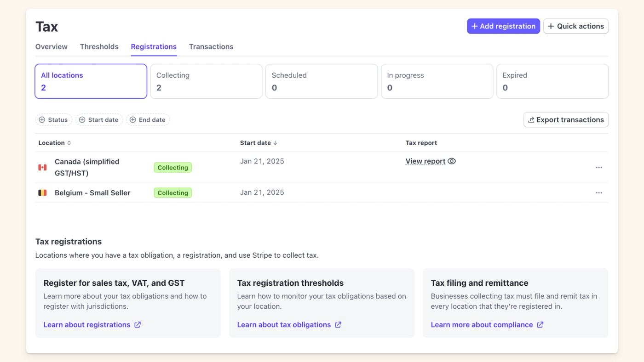Click the Add registration button
The width and height of the screenshot is (644, 362).
[x=503, y=26]
